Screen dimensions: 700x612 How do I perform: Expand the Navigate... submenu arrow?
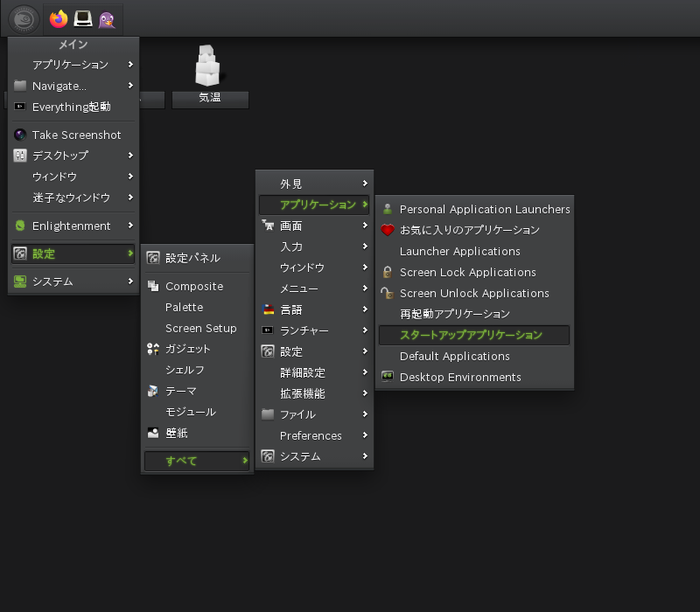pyautogui.click(x=130, y=86)
